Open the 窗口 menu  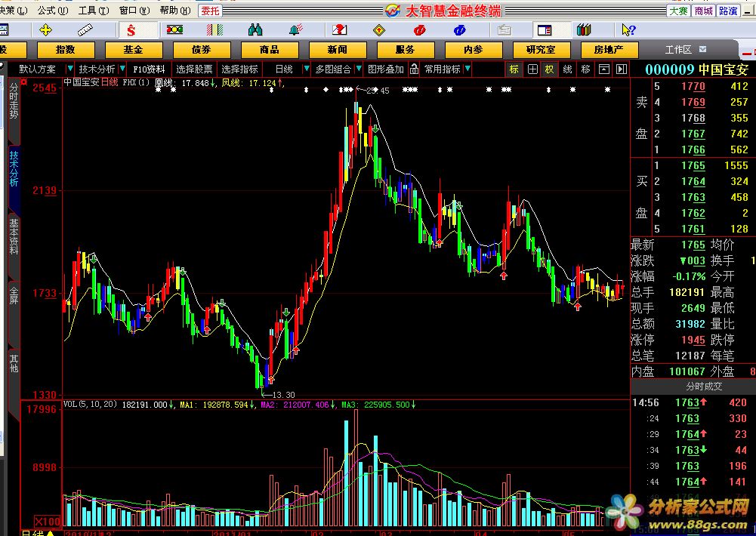coord(134,10)
